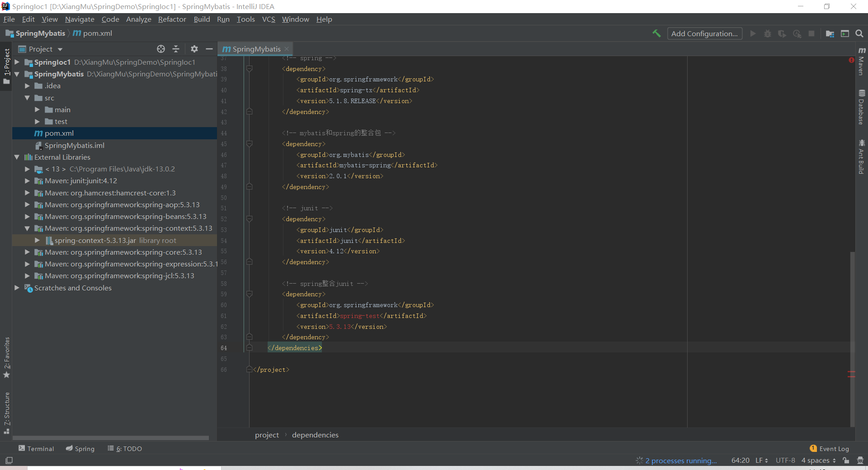Hide the Project panel with minus icon
The width and height of the screenshot is (868, 470).
(209, 49)
